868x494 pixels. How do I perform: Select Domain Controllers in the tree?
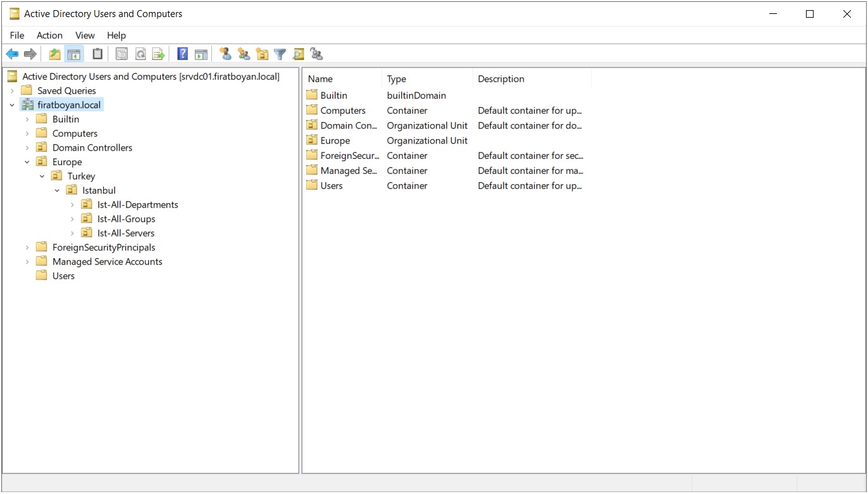[x=92, y=147]
